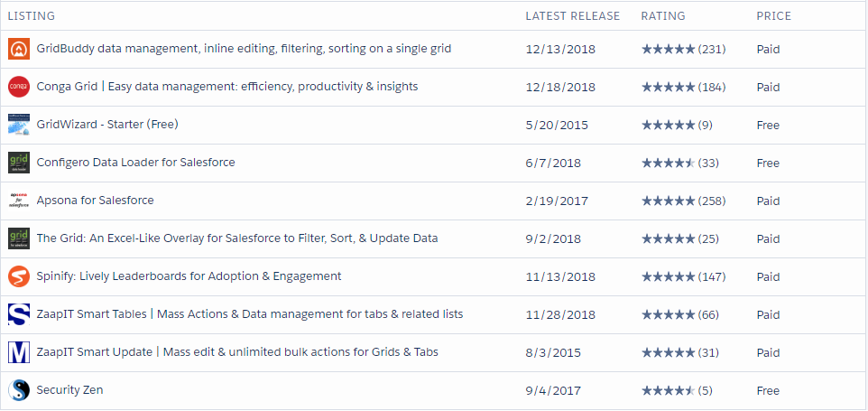Viewport: 868px width, 411px height.
Task: Click The Grid Excel-Like Overlay icon
Action: (x=19, y=238)
